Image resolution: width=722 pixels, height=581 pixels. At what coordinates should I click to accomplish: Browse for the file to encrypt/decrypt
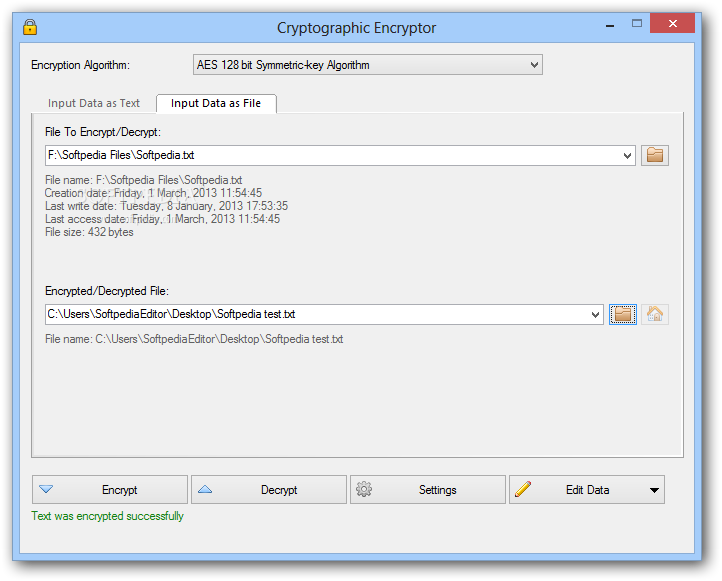click(655, 155)
